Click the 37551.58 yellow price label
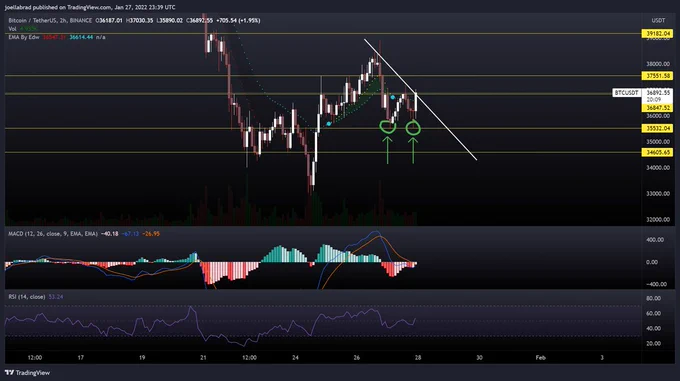680x381 pixels. click(x=657, y=76)
